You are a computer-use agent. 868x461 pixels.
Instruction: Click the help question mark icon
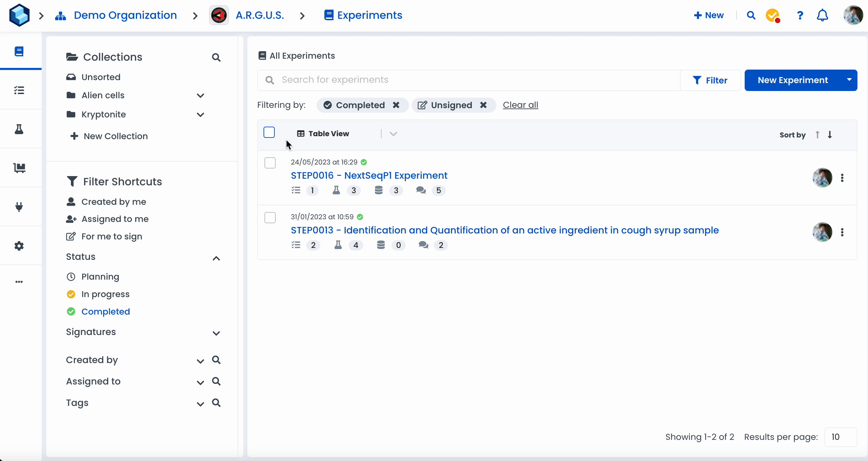(x=800, y=15)
